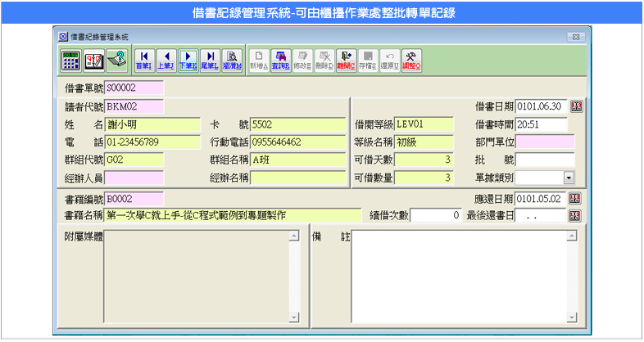Screen dimensions: 644x342
Task: Open the browse (瀏覽) records tool
Action: (x=233, y=59)
